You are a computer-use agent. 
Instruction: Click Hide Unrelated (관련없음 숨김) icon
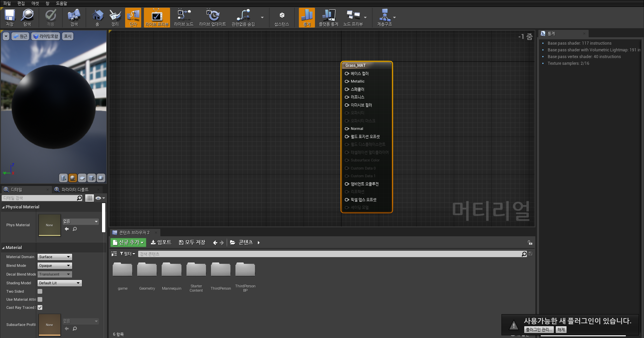click(243, 18)
